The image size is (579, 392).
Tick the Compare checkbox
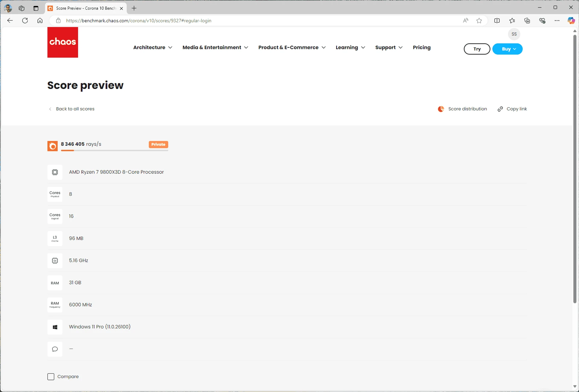(51, 377)
